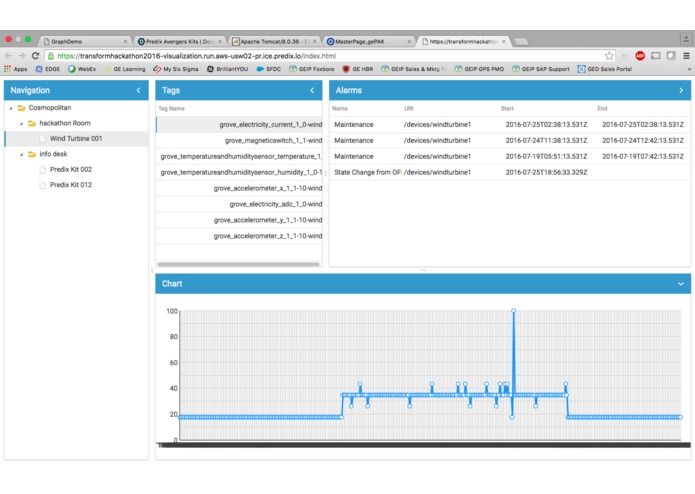
Task: Open the Apps bookmark shortcut
Action: click(x=16, y=69)
